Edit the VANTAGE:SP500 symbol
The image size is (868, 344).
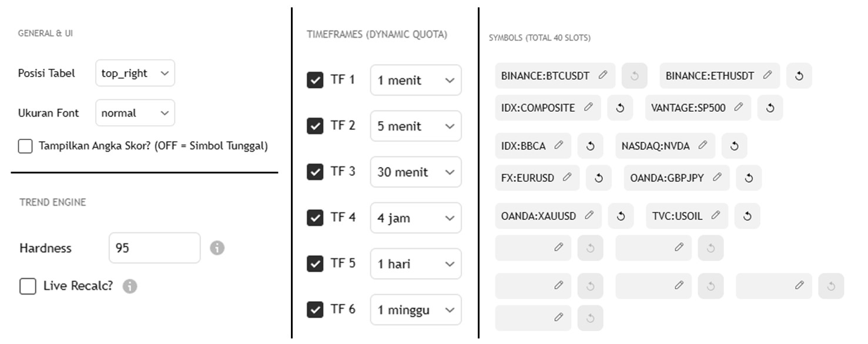pyautogui.click(x=738, y=108)
